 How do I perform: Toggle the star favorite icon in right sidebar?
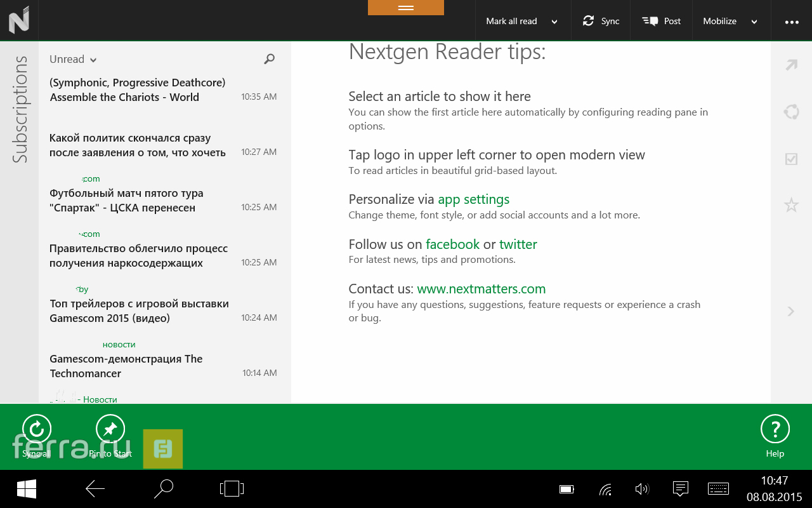[791, 205]
